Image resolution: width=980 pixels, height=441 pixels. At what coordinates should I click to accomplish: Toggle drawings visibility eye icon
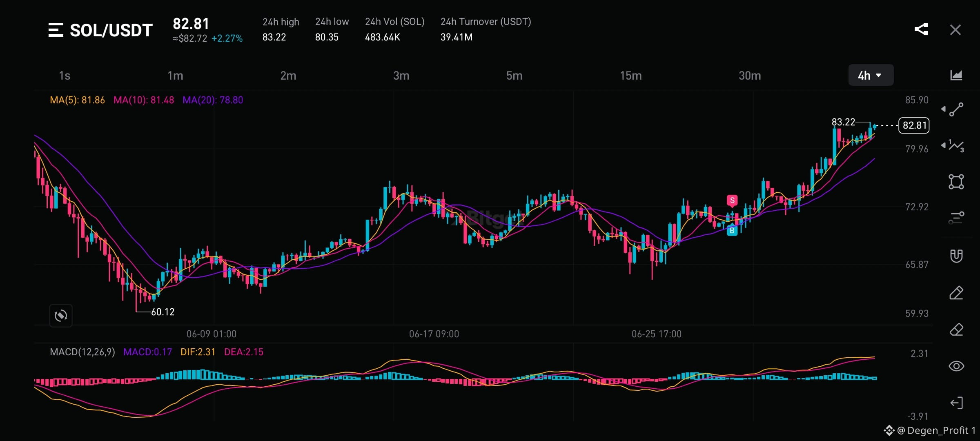tap(956, 366)
